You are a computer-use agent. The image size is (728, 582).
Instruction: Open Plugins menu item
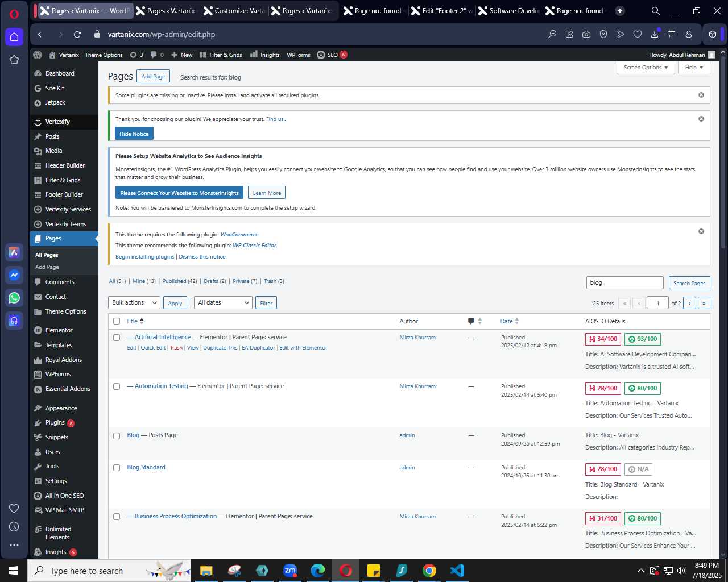coord(55,423)
